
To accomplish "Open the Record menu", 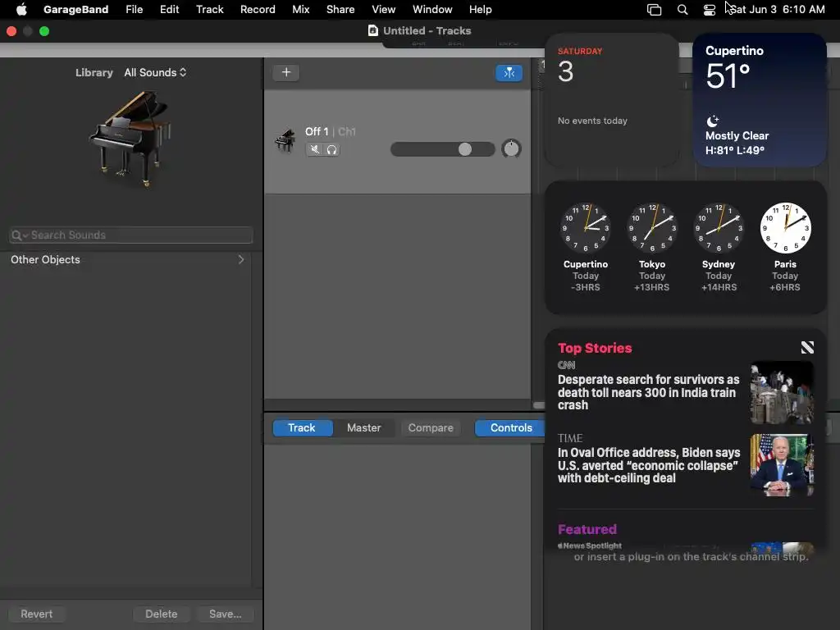I will tap(257, 9).
